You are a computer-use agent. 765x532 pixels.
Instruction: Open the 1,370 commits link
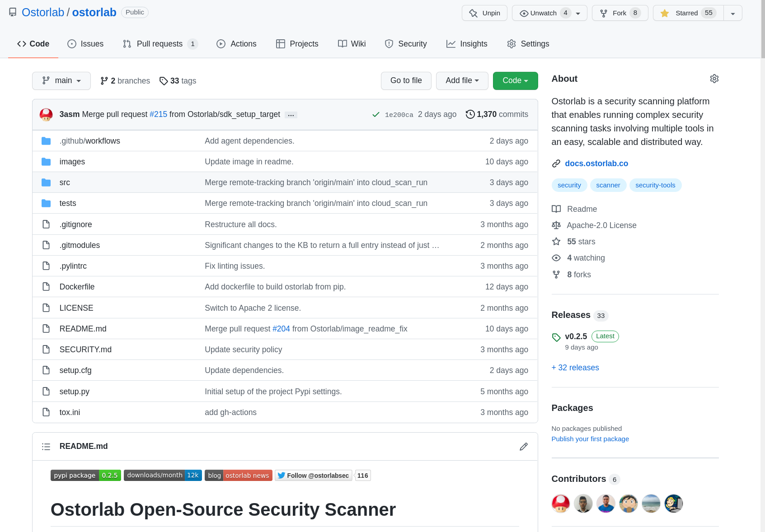[x=497, y=114]
